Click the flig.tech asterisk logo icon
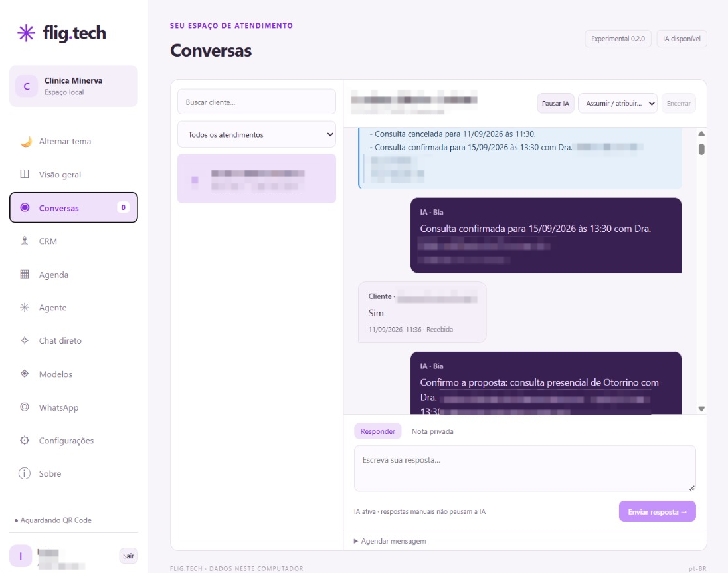The width and height of the screenshot is (728, 573). pyautogui.click(x=26, y=33)
